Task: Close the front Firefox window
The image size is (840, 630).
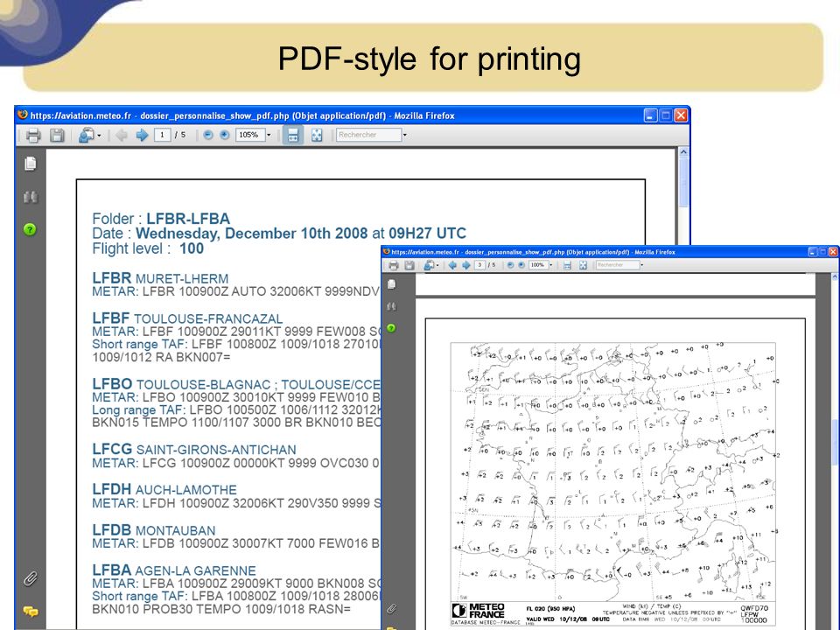Action: click(834, 251)
